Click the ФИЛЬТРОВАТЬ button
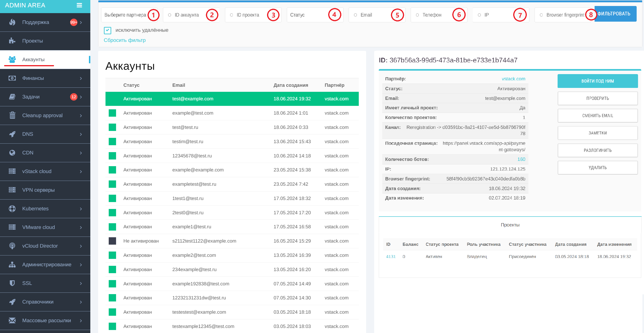 point(615,14)
